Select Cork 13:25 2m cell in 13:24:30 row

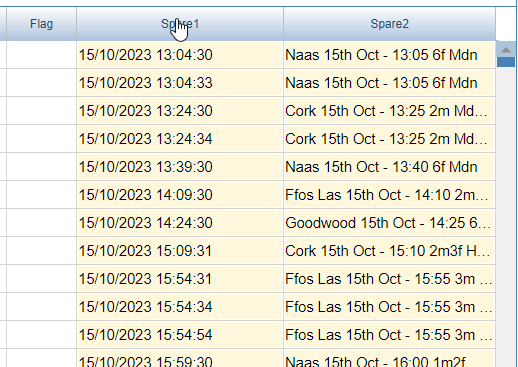389,111
